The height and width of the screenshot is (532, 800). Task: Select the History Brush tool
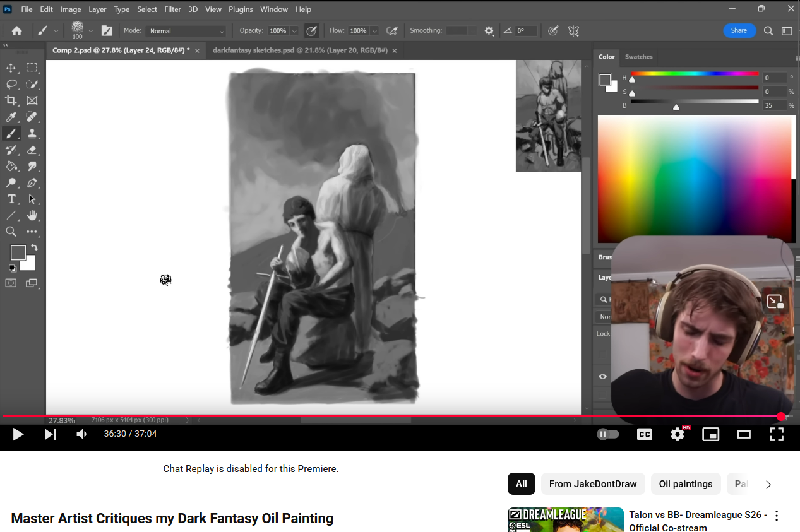coord(11,150)
